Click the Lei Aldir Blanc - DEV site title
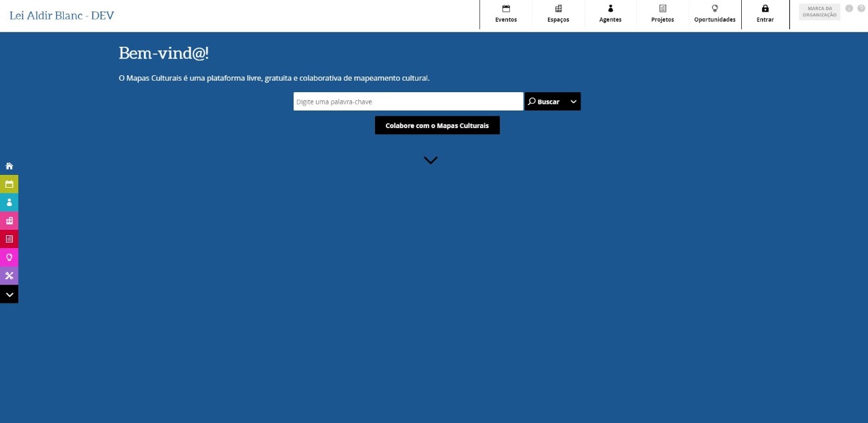 point(62,16)
